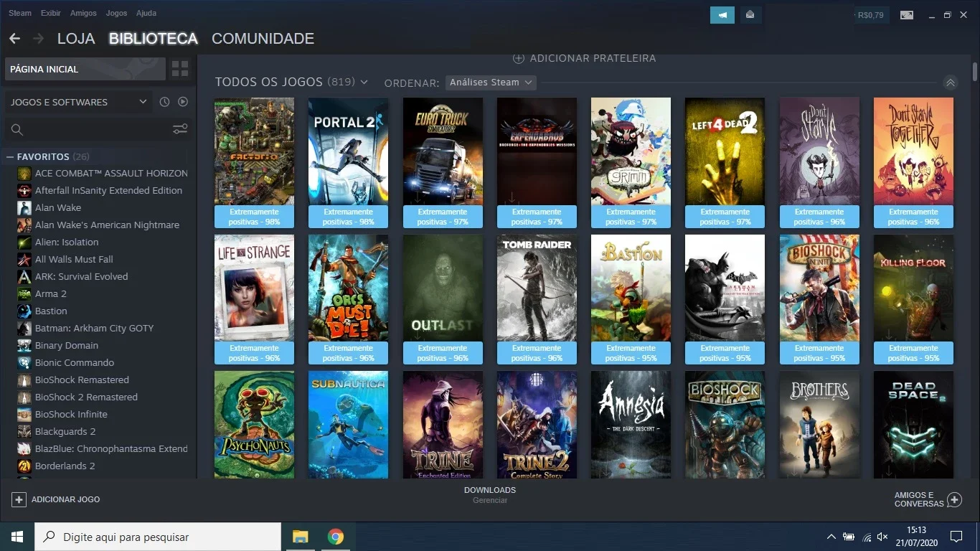
Task: Select Alien: Isolation in favorites
Action: click(67, 242)
